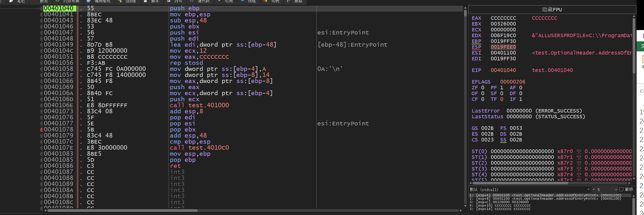Image resolution: width=644 pixels, height=215 pixels.
Task: Toggle breakpoint dot at address 0040107E
Action: pyautogui.click(x=41, y=148)
